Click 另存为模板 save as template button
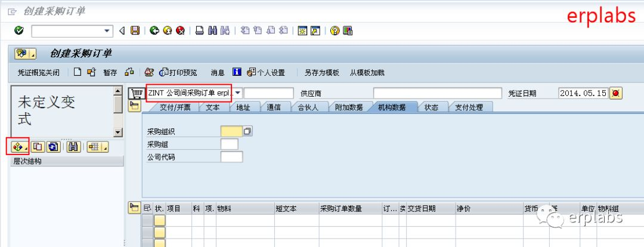Image resolution: width=644 pixels, height=247 pixels. (x=321, y=73)
